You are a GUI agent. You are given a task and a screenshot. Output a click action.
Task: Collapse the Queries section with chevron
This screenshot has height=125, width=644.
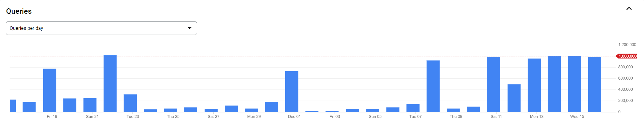click(x=629, y=9)
